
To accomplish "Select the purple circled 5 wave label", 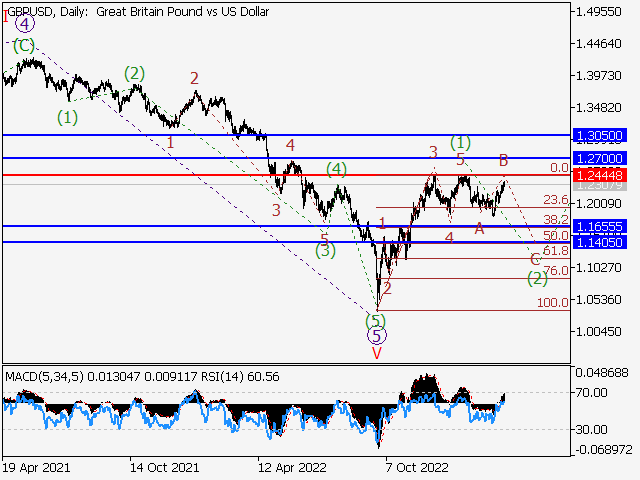I will click(x=377, y=336).
